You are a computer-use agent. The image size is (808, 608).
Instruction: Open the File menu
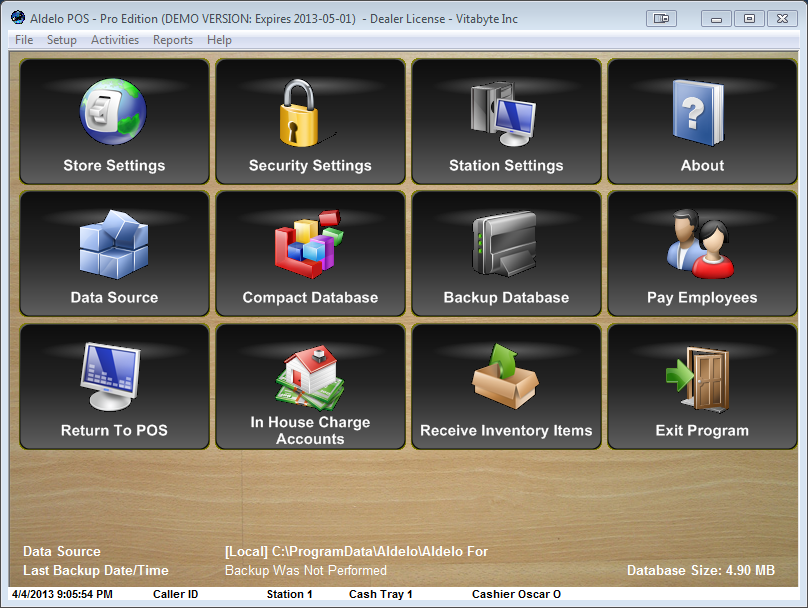coord(24,40)
